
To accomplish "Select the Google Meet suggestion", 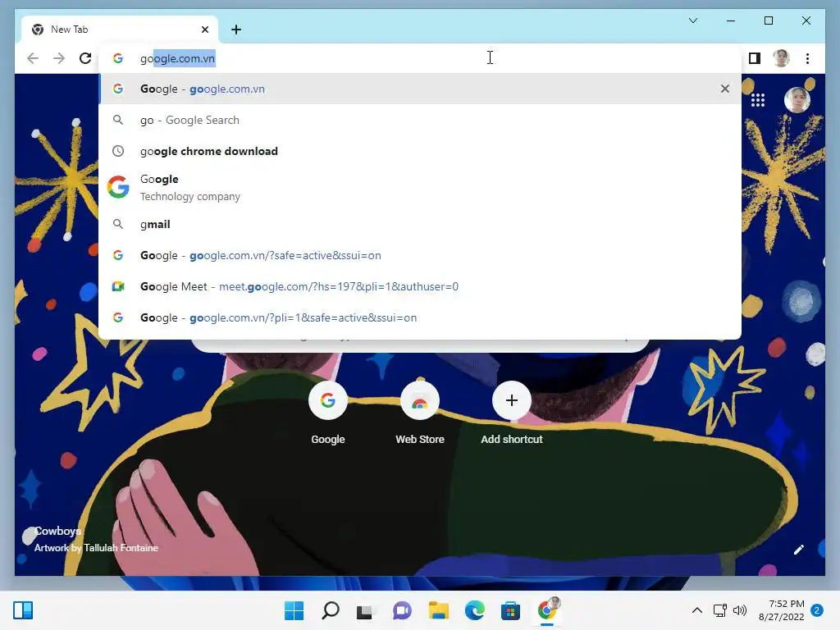I will [420, 286].
